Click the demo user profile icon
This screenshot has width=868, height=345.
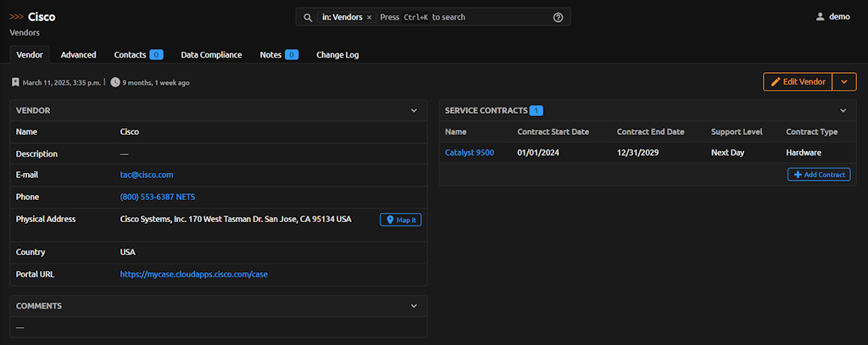(820, 17)
